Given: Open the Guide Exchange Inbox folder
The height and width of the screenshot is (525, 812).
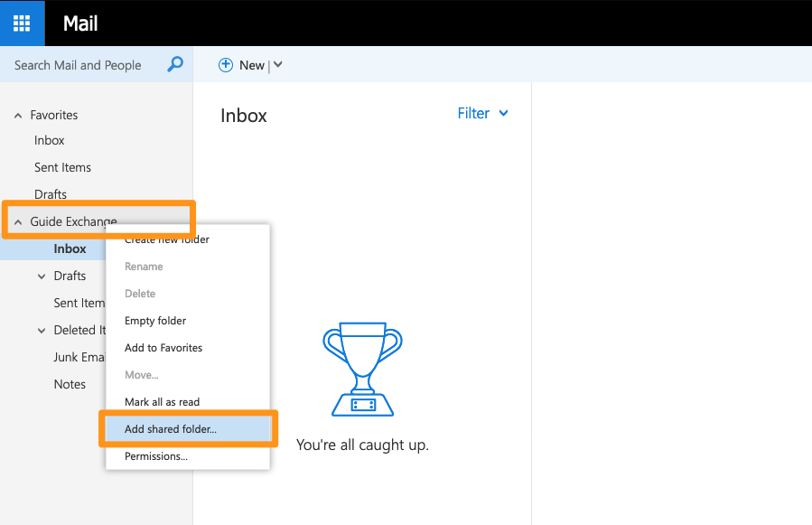Looking at the screenshot, I should [x=70, y=248].
